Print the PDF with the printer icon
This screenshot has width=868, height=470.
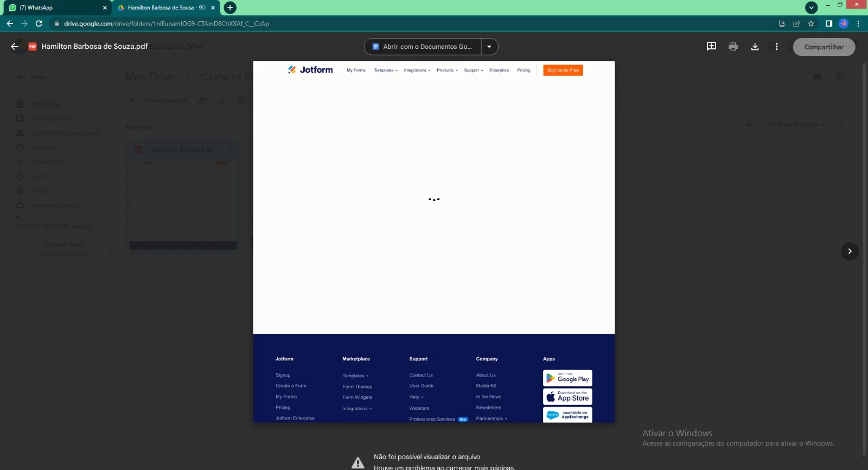pos(733,47)
